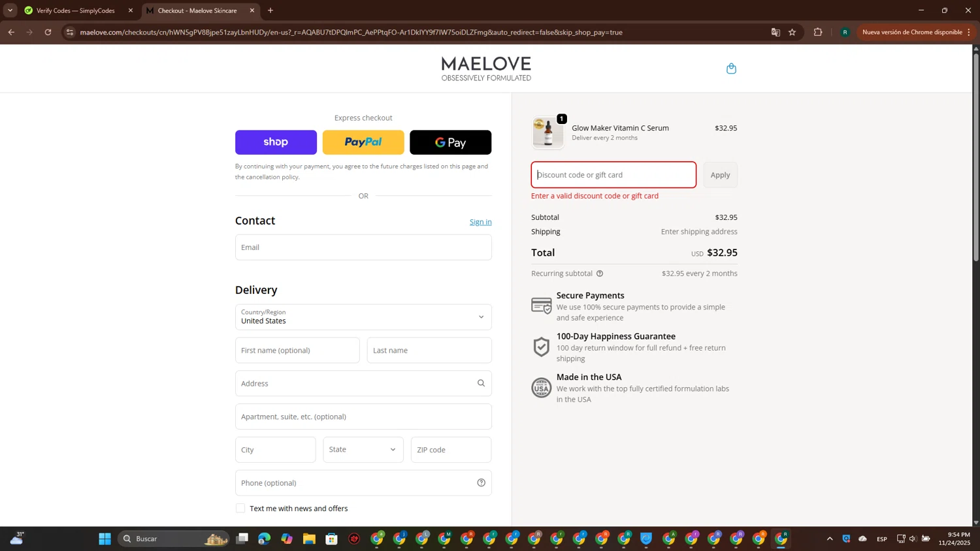Choose Google Pay express checkout
Image resolution: width=980 pixels, height=551 pixels.
tap(451, 142)
